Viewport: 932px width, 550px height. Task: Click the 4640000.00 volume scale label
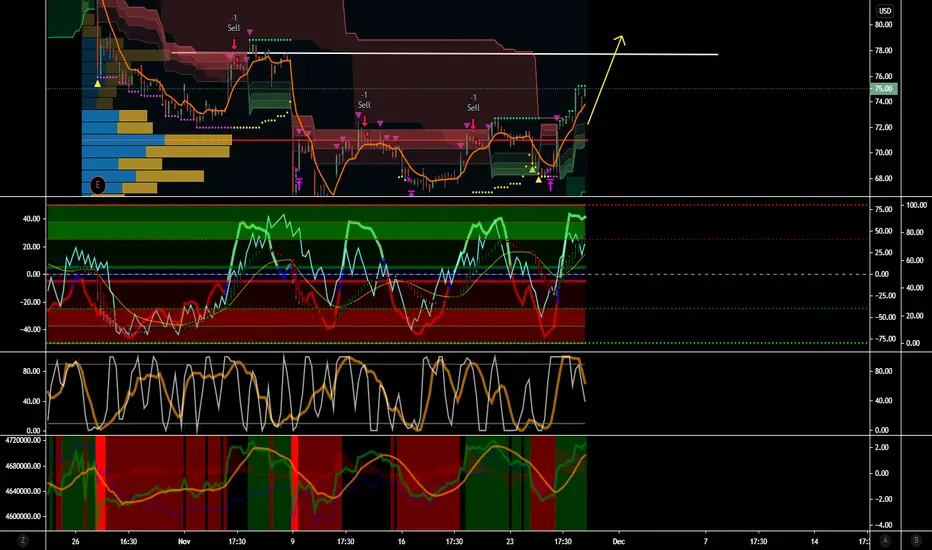coord(23,491)
